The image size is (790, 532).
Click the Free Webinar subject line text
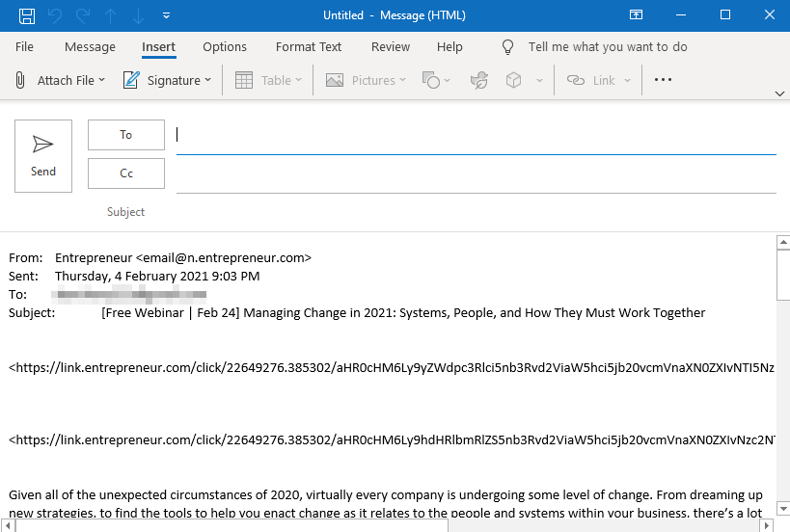pyautogui.click(x=403, y=312)
